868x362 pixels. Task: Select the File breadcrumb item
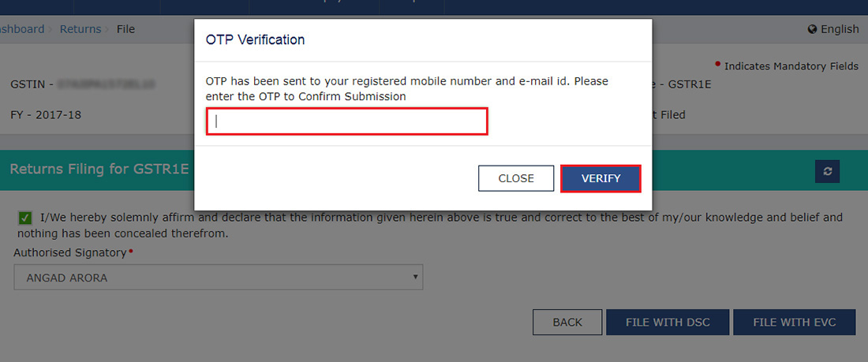coord(125,29)
